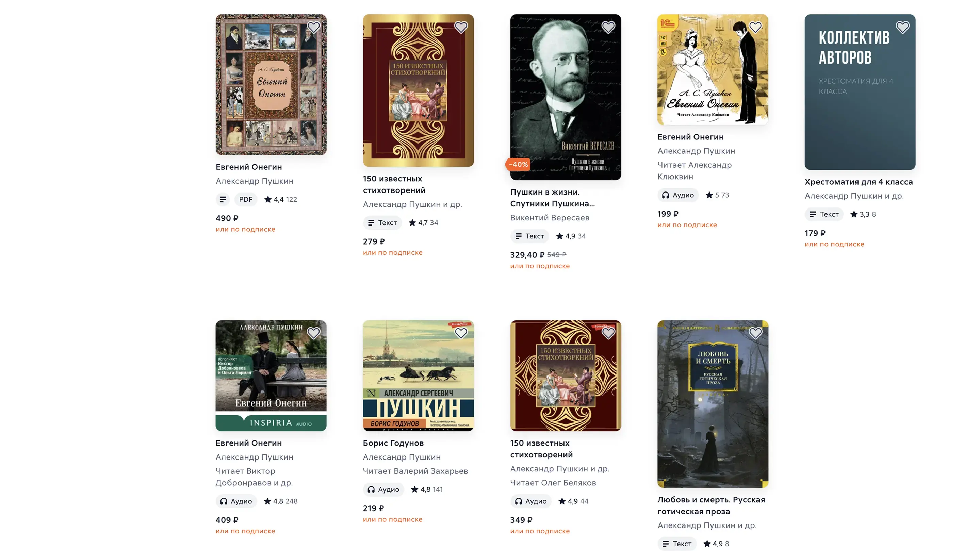Viewport: 980px width, 551px height.
Task: Toggle heart on Хрестоматия для 4 класса cover
Action: [902, 27]
